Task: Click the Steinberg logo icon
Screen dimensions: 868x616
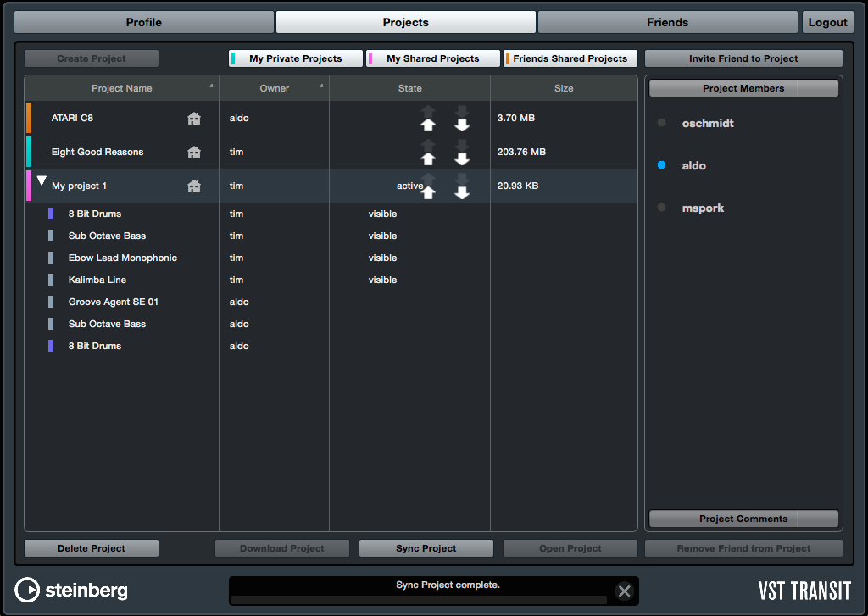Action: tap(28, 590)
